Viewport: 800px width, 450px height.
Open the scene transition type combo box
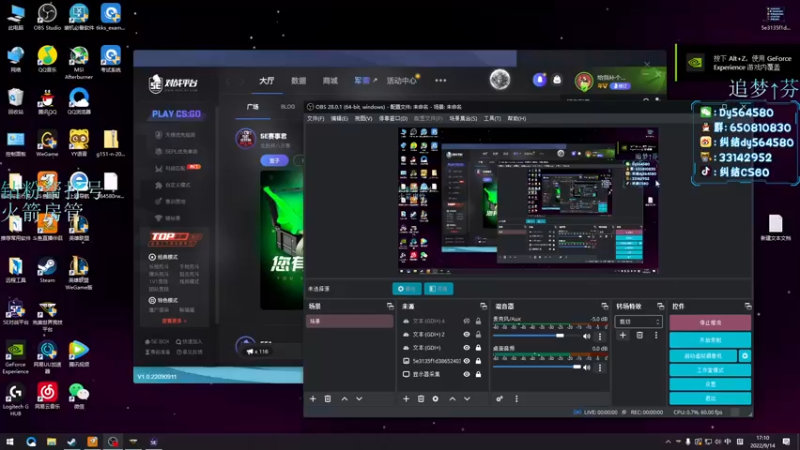[638, 321]
